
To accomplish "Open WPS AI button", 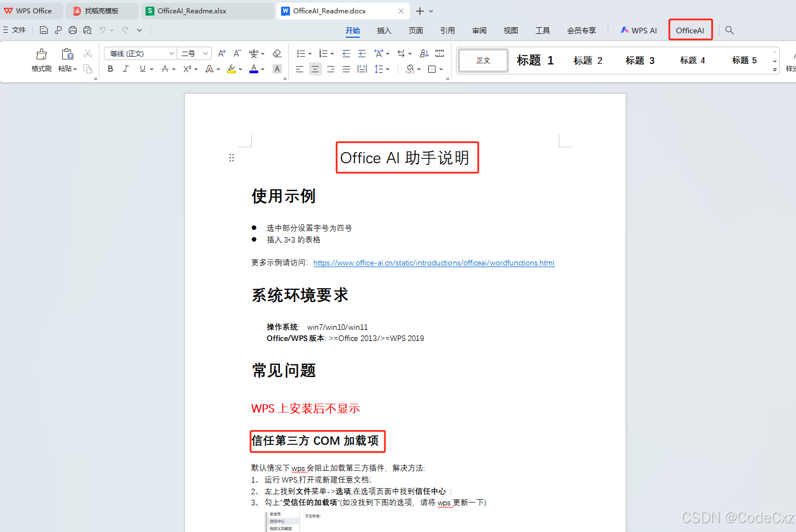I will coord(639,31).
